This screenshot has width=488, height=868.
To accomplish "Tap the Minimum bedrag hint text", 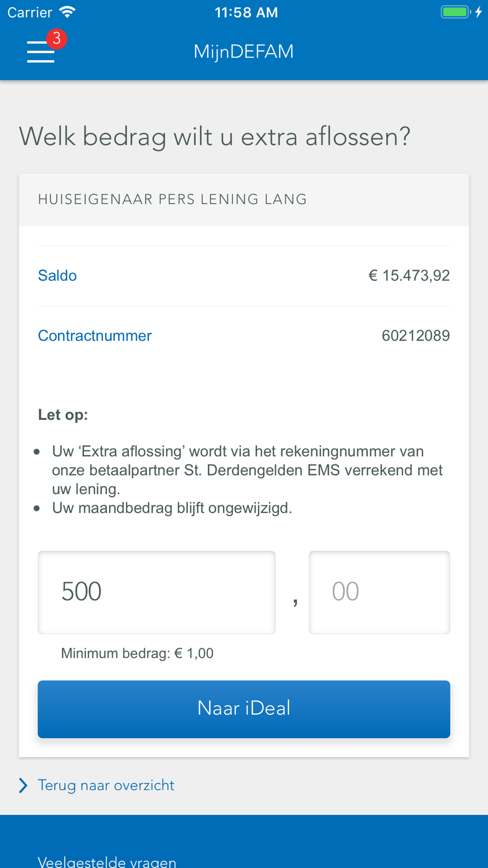I will [x=137, y=653].
